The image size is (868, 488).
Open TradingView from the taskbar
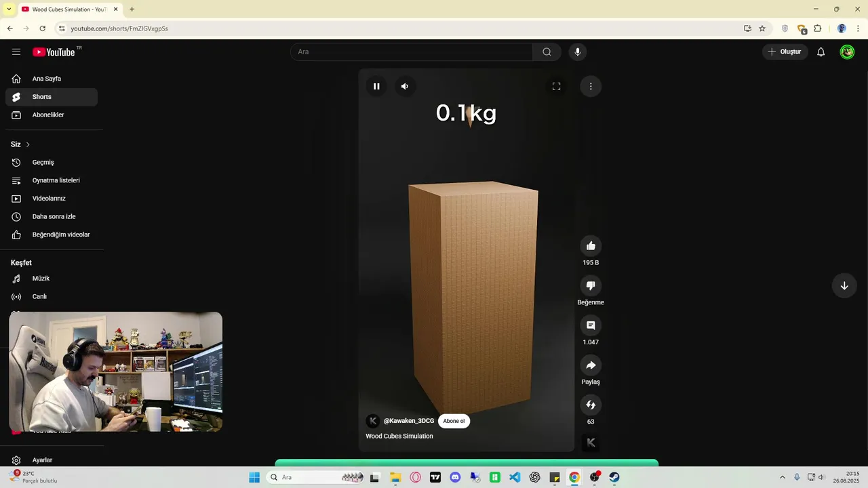click(x=435, y=477)
